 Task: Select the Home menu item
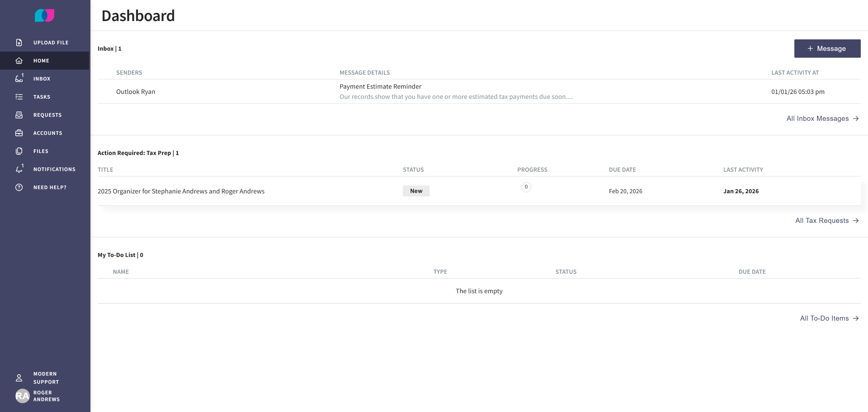(x=41, y=60)
